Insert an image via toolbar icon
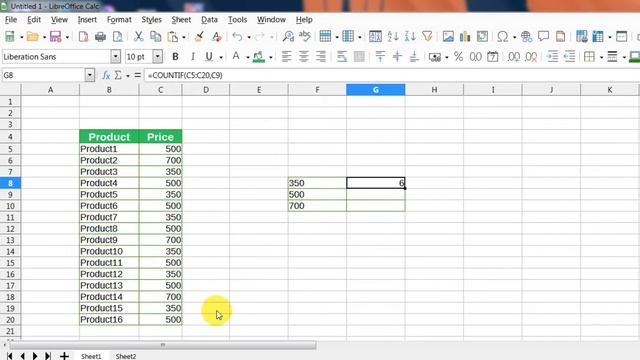The width and height of the screenshot is (640, 360). [448, 37]
